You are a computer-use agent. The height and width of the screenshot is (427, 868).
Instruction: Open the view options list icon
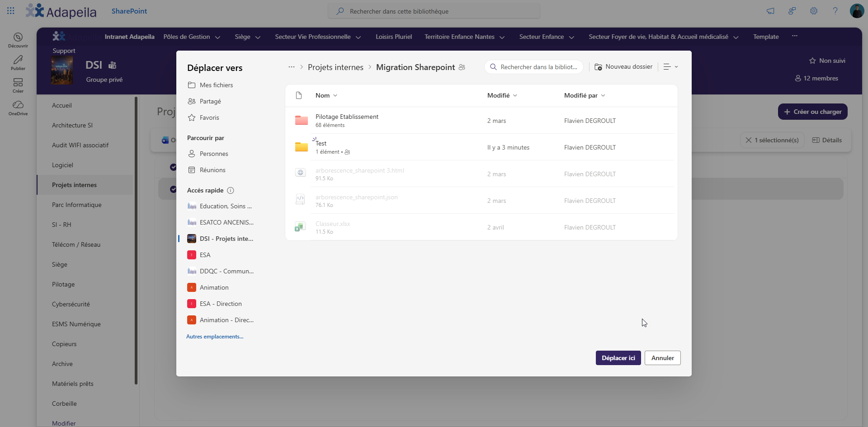(x=670, y=67)
